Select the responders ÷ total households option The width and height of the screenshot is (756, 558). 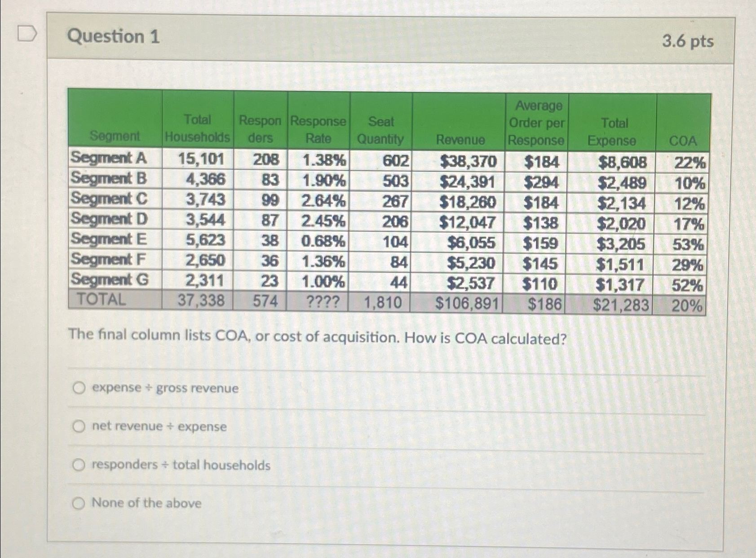[x=79, y=465]
